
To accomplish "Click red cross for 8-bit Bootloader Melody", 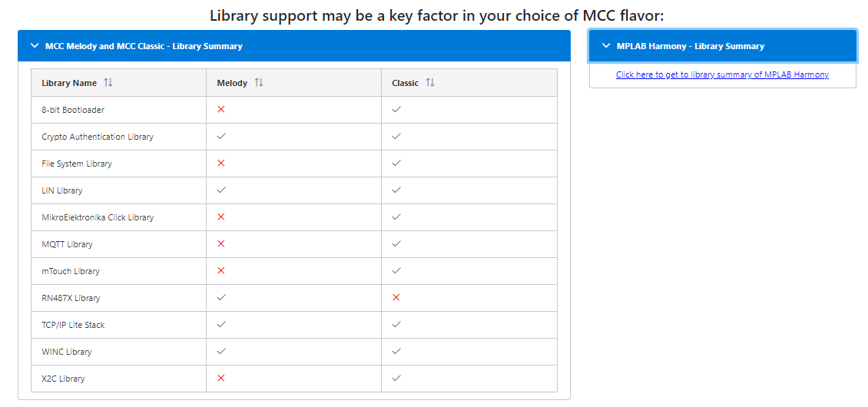I will [221, 110].
